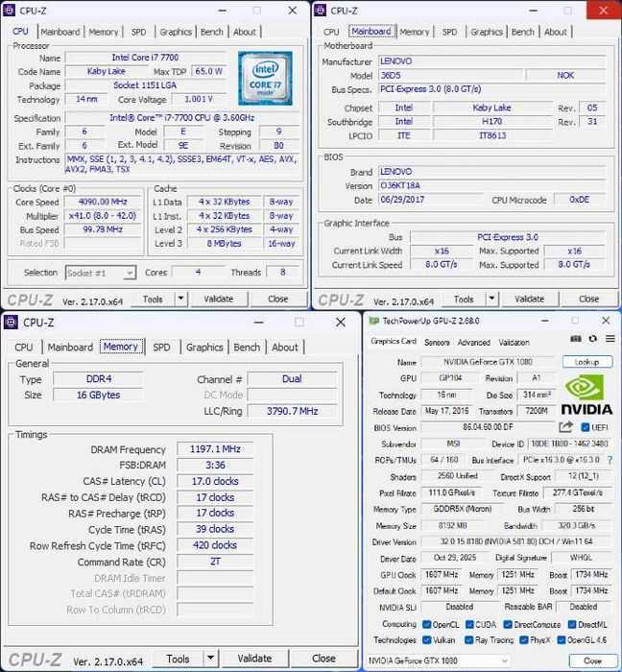The image size is (622, 672).
Task: Open the Validation tab in GPU-Z
Action: click(x=514, y=342)
